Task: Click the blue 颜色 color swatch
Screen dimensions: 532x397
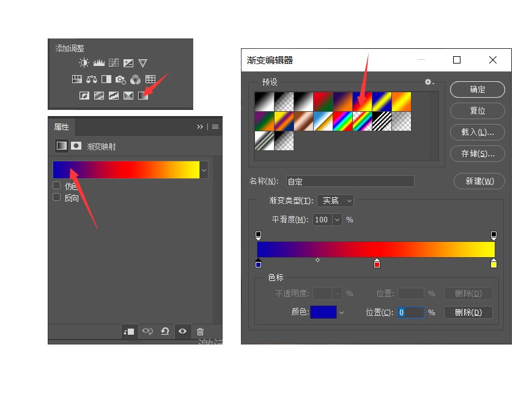Action: click(x=323, y=312)
